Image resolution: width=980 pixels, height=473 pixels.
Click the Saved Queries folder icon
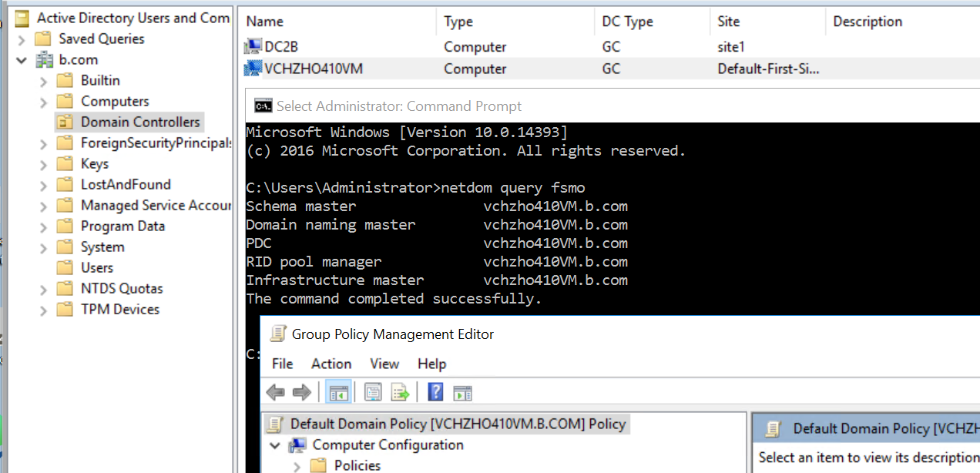pos(45,39)
